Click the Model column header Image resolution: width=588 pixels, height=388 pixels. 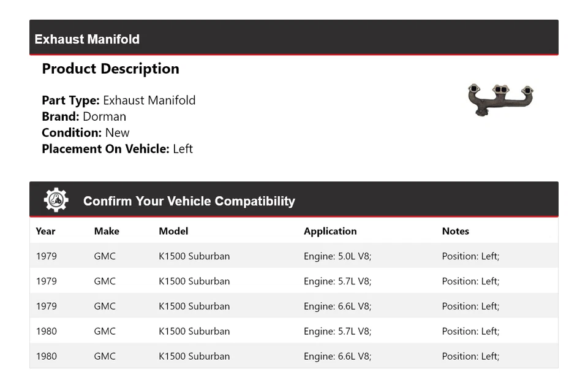pyautogui.click(x=173, y=231)
